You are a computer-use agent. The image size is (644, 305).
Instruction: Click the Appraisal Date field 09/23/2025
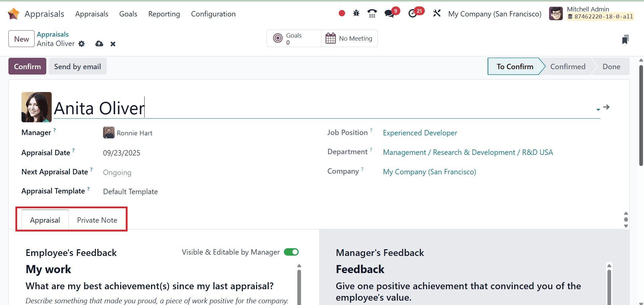(x=121, y=153)
